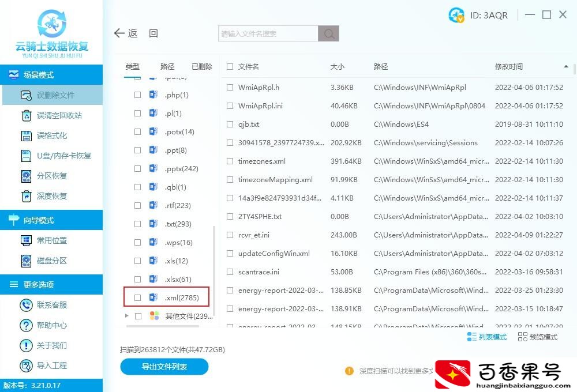Click the type tree horizontal scrollbar
577x392 pixels.
pyautogui.click(x=162, y=326)
